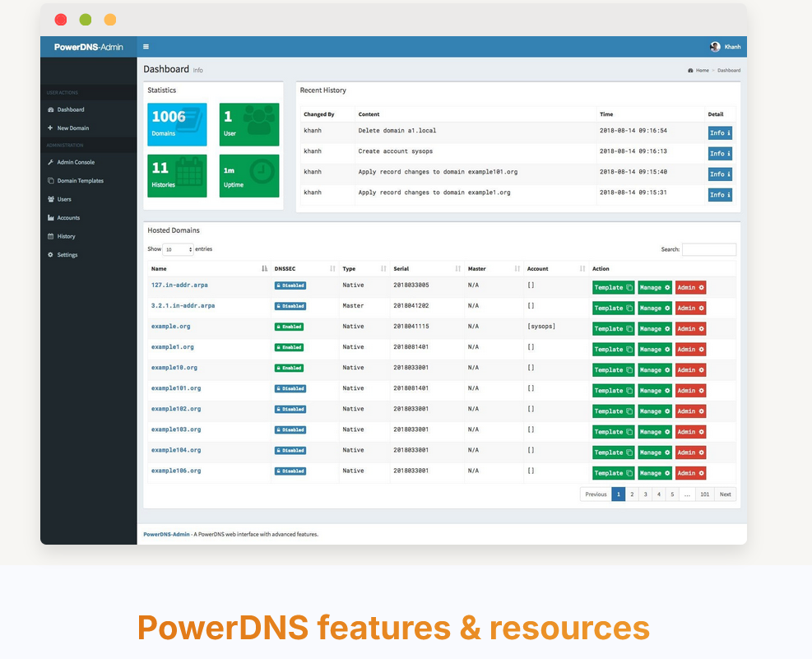Click the Dashboard icon in sidebar

[51, 109]
